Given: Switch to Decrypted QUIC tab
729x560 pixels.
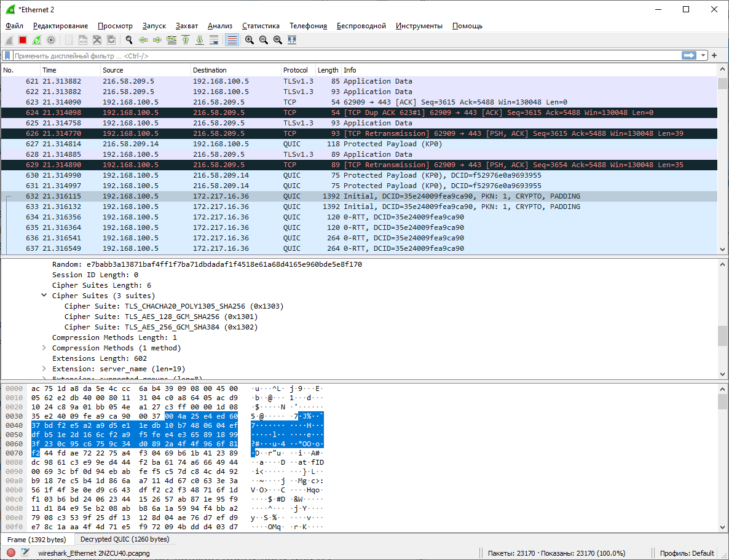Looking at the screenshot, I should pos(125,539).
